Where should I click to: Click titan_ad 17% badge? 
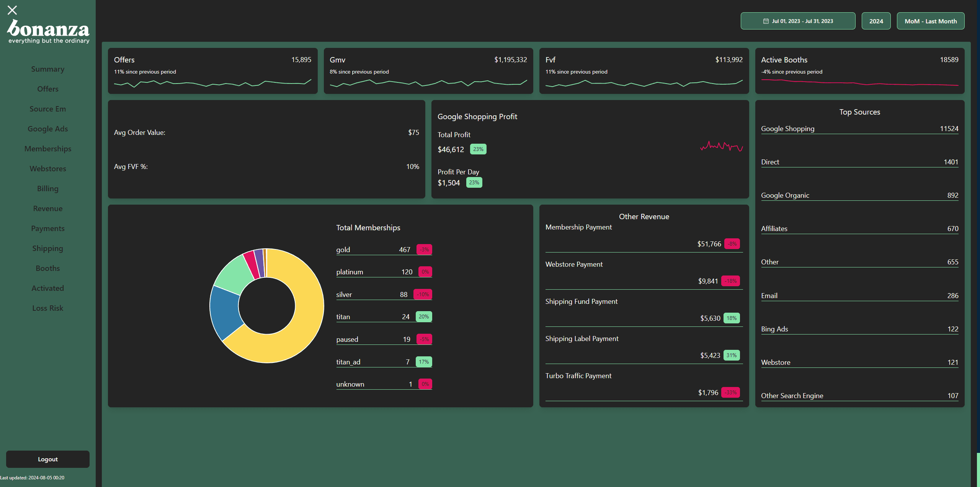pyautogui.click(x=424, y=362)
